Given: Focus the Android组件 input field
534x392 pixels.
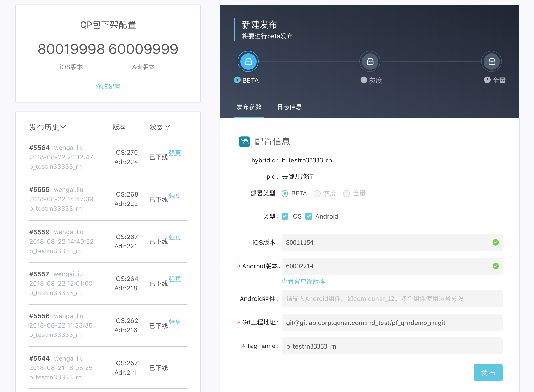Looking at the screenshot, I should click(392, 299).
